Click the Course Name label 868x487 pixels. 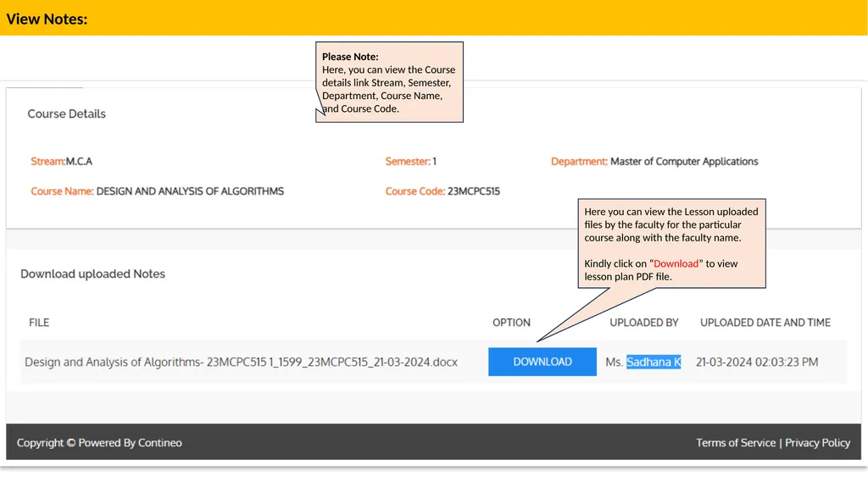click(x=62, y=191)
